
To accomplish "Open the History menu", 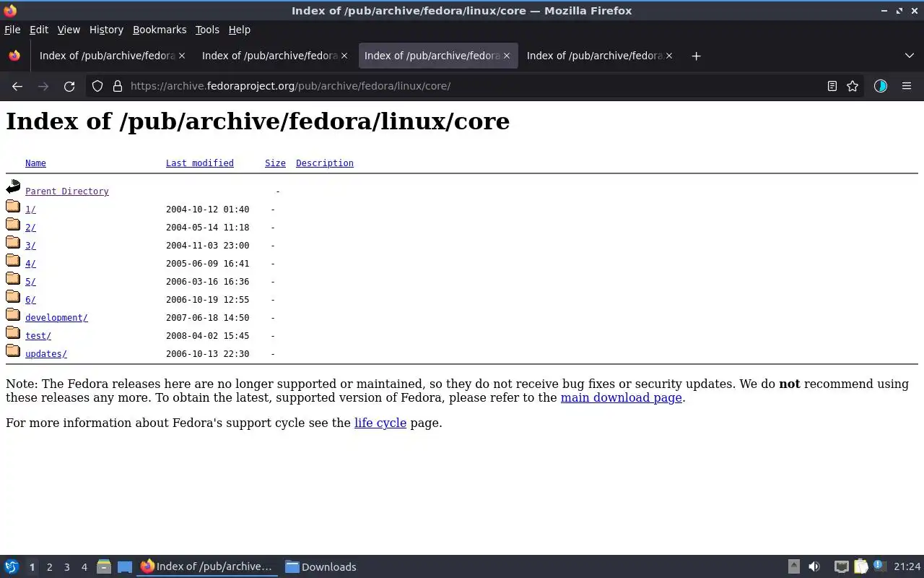I will (x=106, y=30).
